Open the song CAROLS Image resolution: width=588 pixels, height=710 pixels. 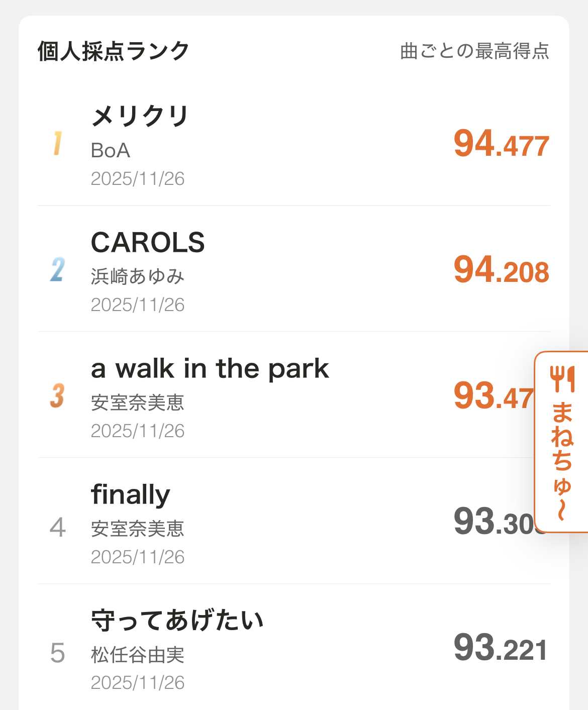[x=148, y=243]
